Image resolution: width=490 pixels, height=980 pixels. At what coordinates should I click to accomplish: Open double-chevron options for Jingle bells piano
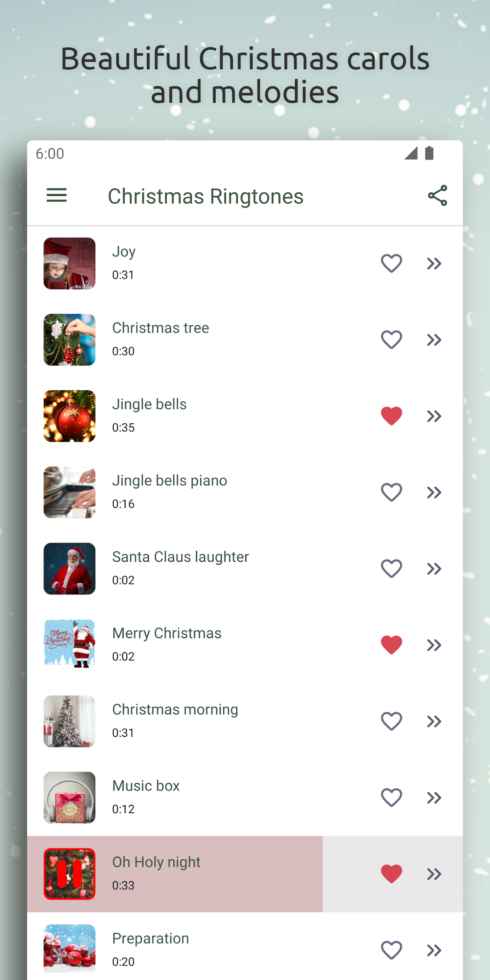[434, 492]
